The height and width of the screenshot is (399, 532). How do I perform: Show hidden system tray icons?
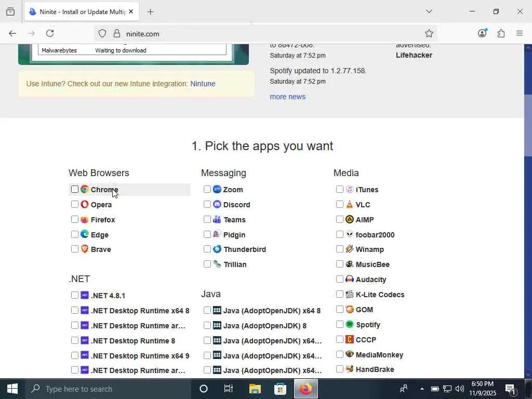pyautogui.click(x=422, y=389)
